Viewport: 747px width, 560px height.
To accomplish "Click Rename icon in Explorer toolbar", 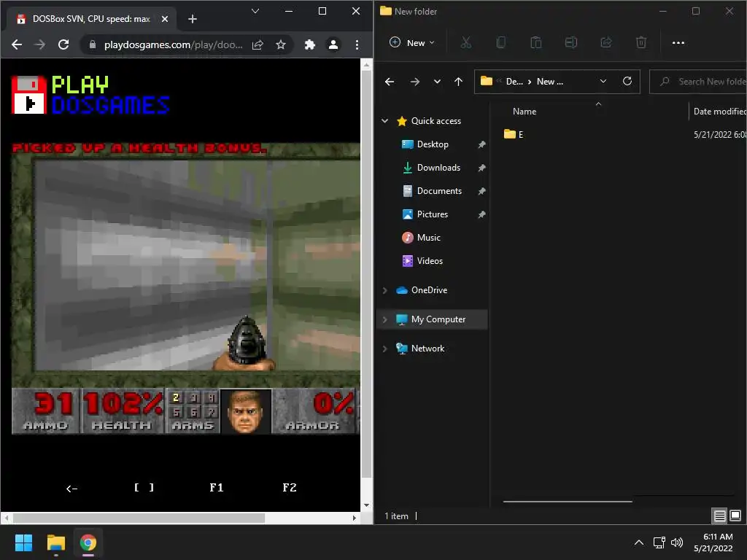I will [x=570, y=43].
